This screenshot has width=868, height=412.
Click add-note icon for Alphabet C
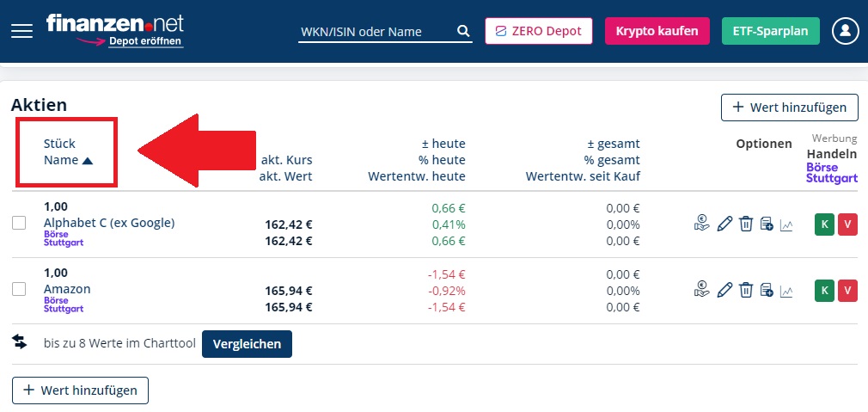(767, 224)
